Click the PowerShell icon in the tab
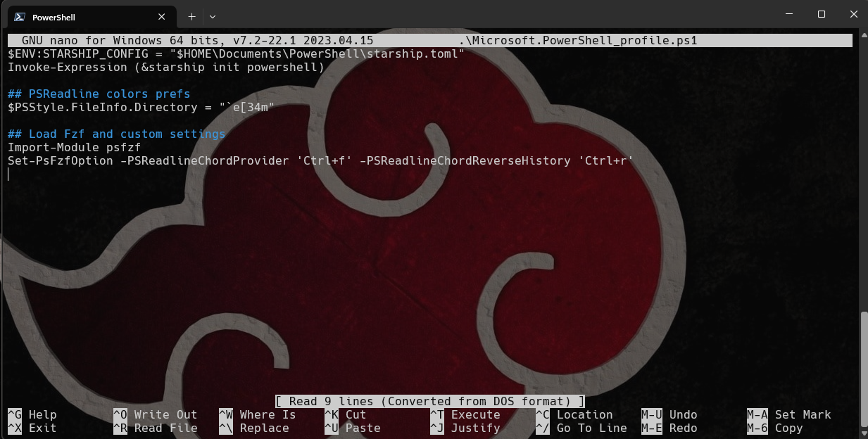The width and height of the screenshot is (868, 439). point(20,17)
